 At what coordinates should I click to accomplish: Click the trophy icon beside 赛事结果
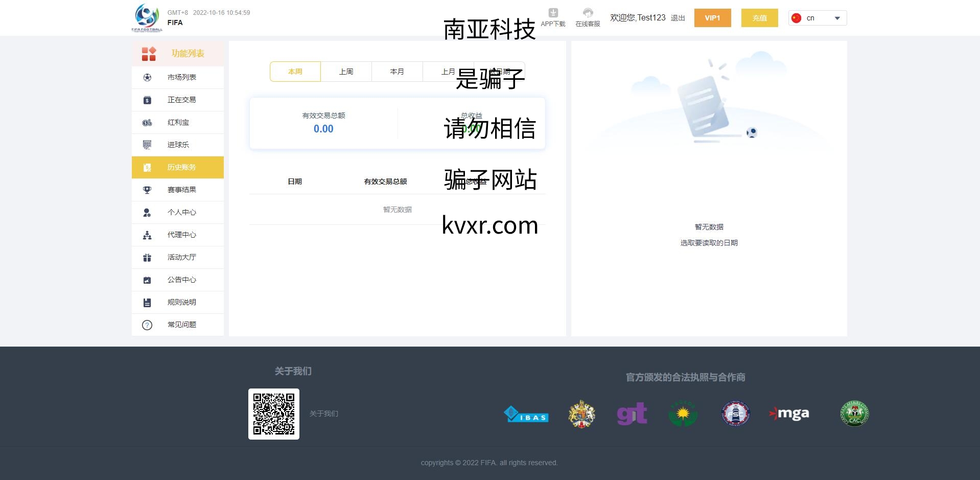(x=147, y=190)
